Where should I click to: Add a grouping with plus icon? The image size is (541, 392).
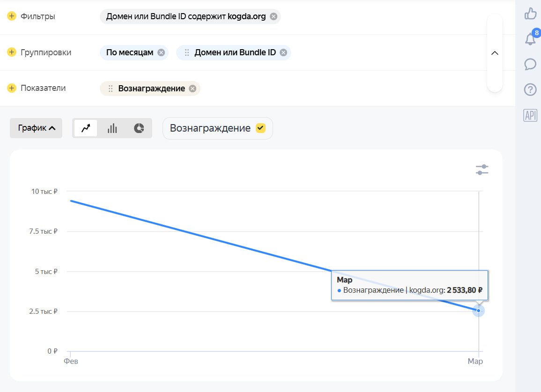coord(12,52)
